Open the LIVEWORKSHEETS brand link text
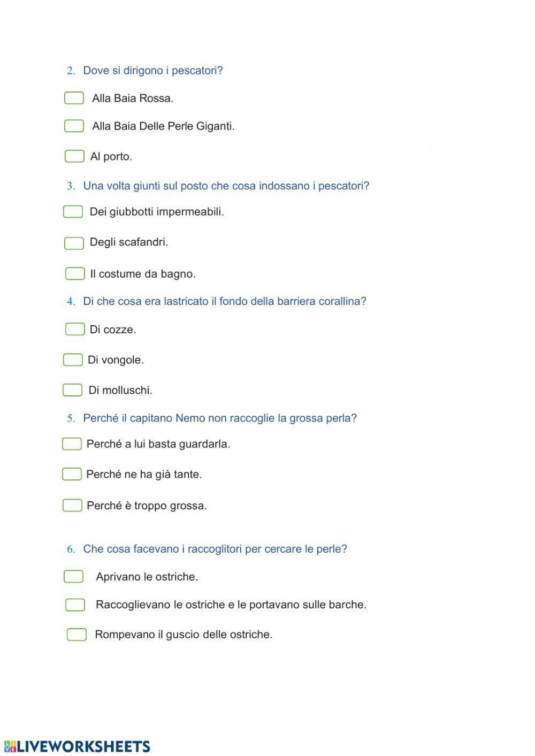The image size is (535, 756). click(83, 746)
